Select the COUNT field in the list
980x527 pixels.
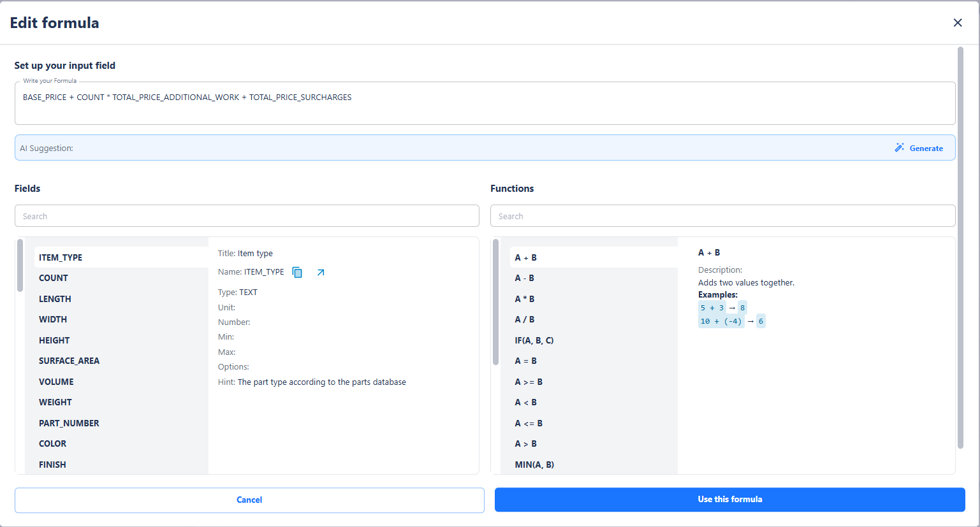[54, 278]
